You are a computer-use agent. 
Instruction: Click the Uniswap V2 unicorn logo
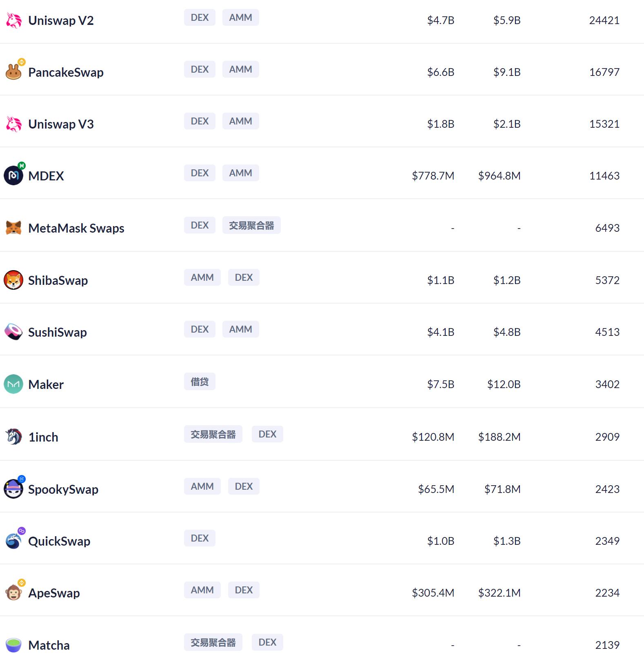(x=13, y=20)
